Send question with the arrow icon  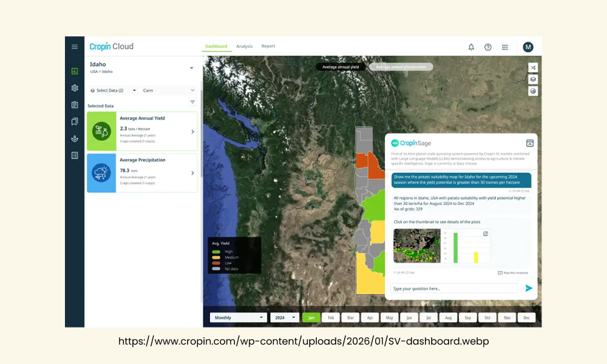[529, 288]
